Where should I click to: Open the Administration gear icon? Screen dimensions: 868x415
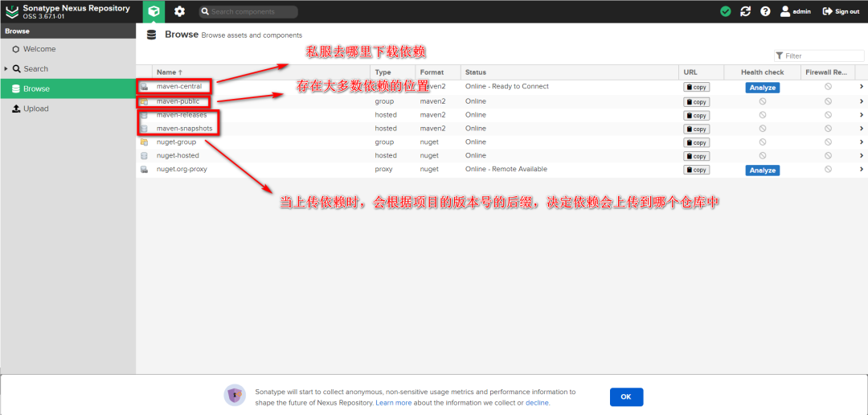click(179, 11)
